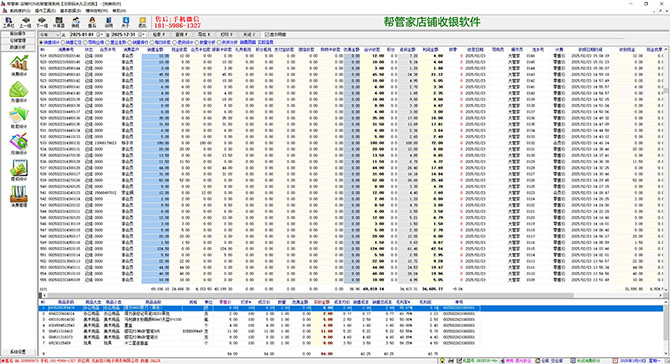
Task: Click the main grid vertical scrollbar
Action: [665, 170]
